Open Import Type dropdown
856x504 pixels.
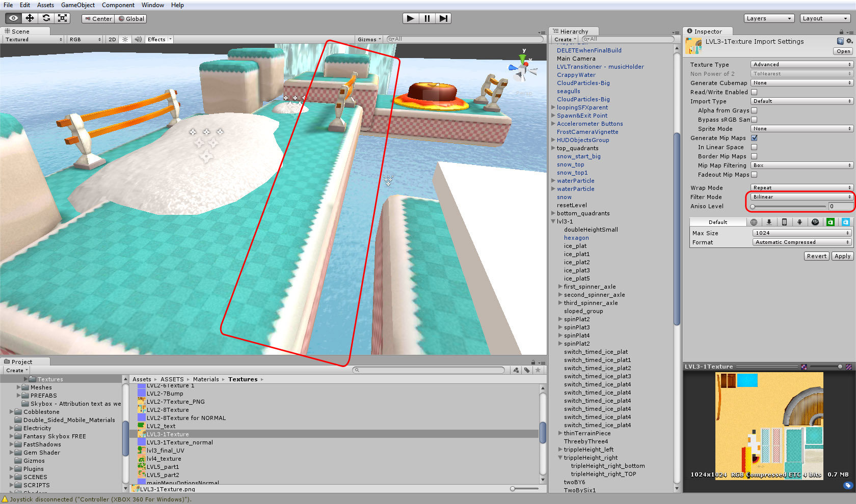(801, 101)
